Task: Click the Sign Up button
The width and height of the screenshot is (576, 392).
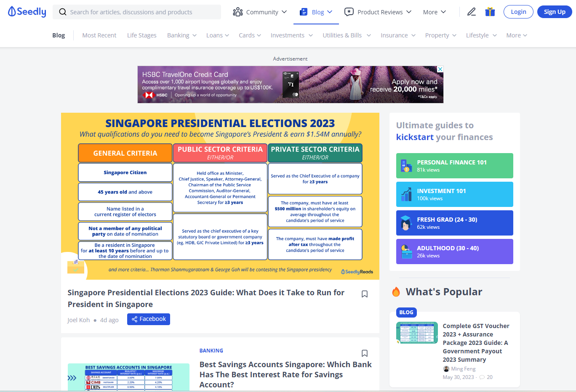Action: pyautogui.click(x=555, y=12)
